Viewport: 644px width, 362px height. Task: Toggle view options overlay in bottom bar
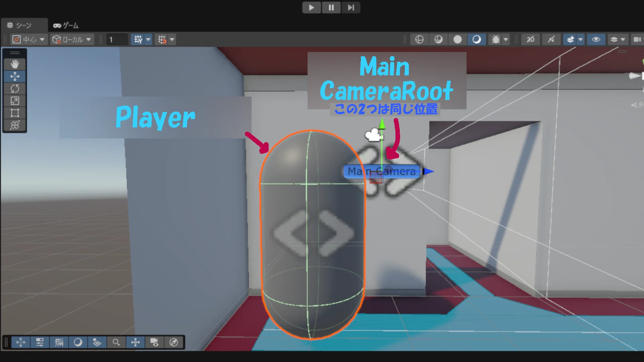(97, 342)
